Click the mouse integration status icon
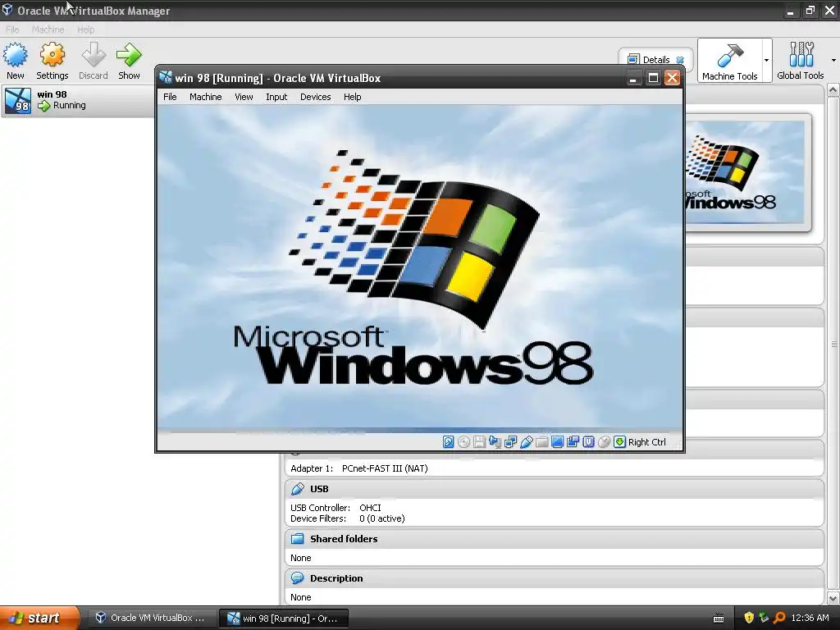 point(604,441)
